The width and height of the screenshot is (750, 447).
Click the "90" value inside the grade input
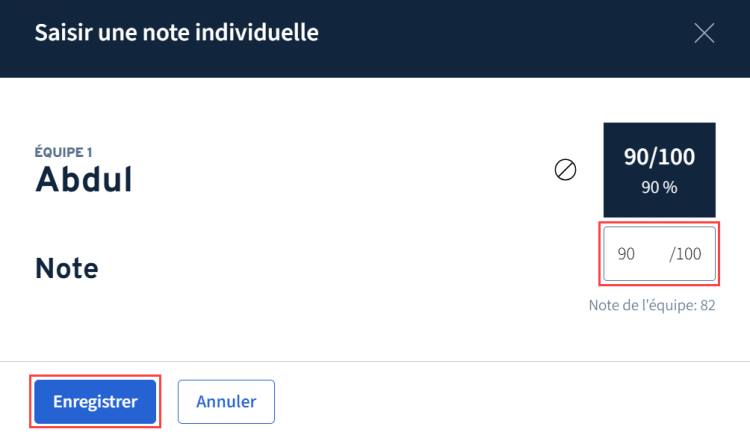click(x=627, y=254)
